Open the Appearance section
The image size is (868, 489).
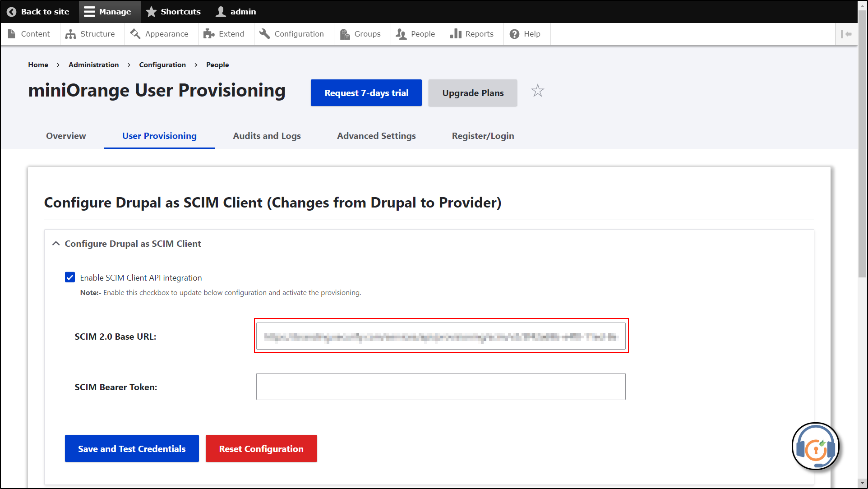point(160,34)
